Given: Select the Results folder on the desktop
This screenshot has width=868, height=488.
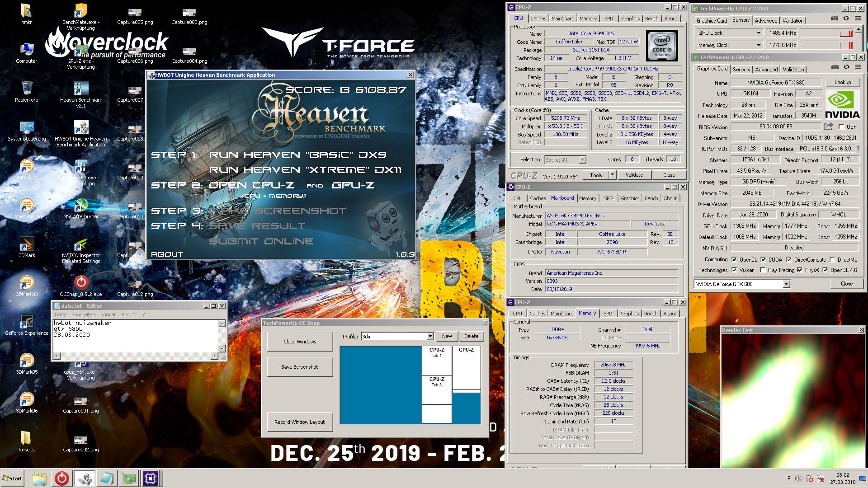Looking at the screenshot, I should pos(27,441).
